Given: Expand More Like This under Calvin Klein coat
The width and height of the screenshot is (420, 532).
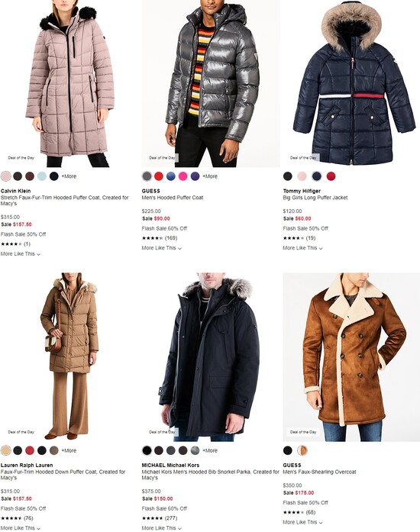Looking at the screenshot, I should click(x=21, y=253).
